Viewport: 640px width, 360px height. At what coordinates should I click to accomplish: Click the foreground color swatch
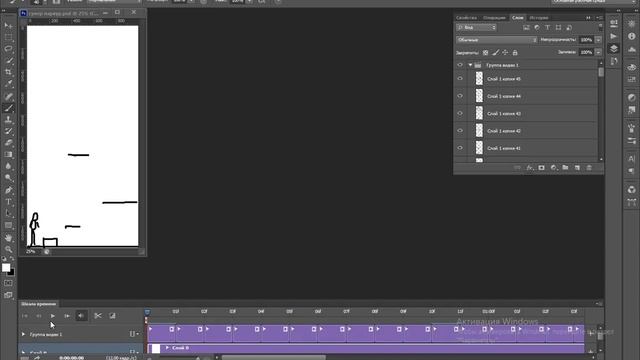[6, 267]
